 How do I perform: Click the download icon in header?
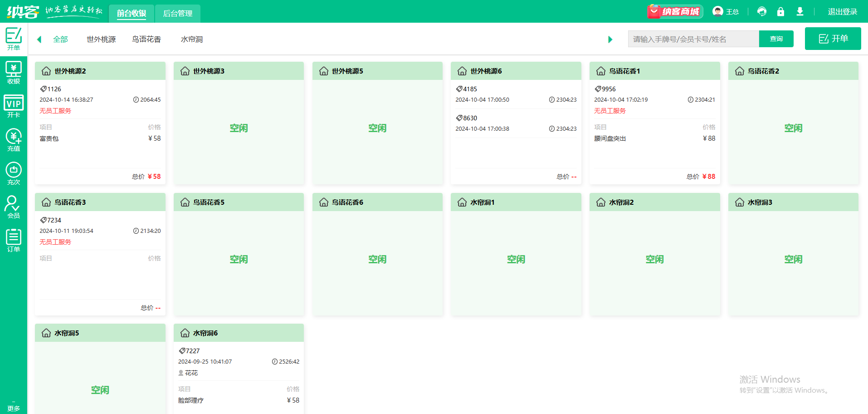coord(800,12)
